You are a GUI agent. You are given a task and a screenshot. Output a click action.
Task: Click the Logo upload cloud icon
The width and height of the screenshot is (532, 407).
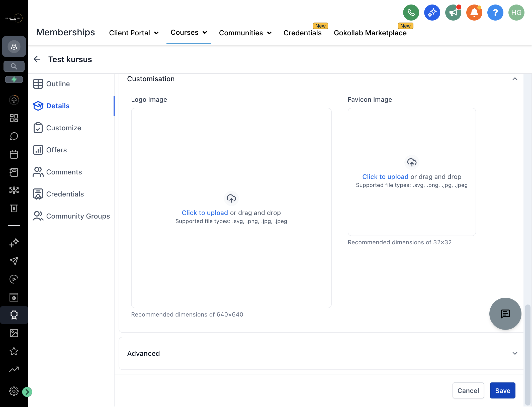(231, 198)
